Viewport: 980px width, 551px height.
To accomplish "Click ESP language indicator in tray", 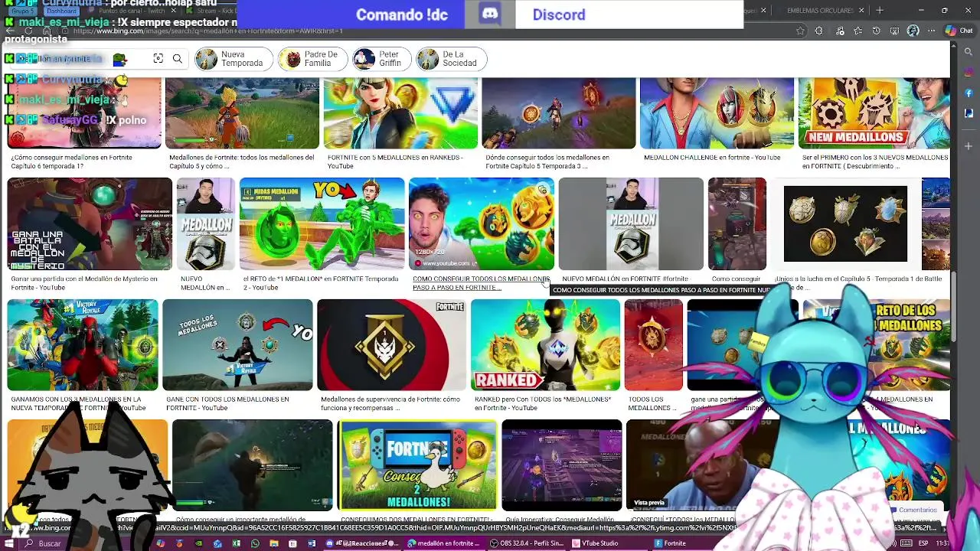I will tap(923, 543).
